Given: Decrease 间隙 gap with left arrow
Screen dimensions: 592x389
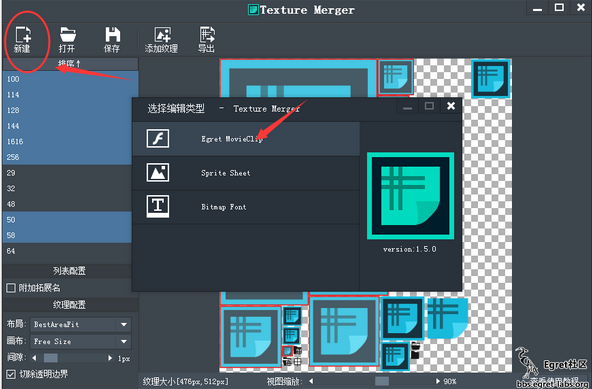Looking at the screenshot, I should click(x=34, y=358).
